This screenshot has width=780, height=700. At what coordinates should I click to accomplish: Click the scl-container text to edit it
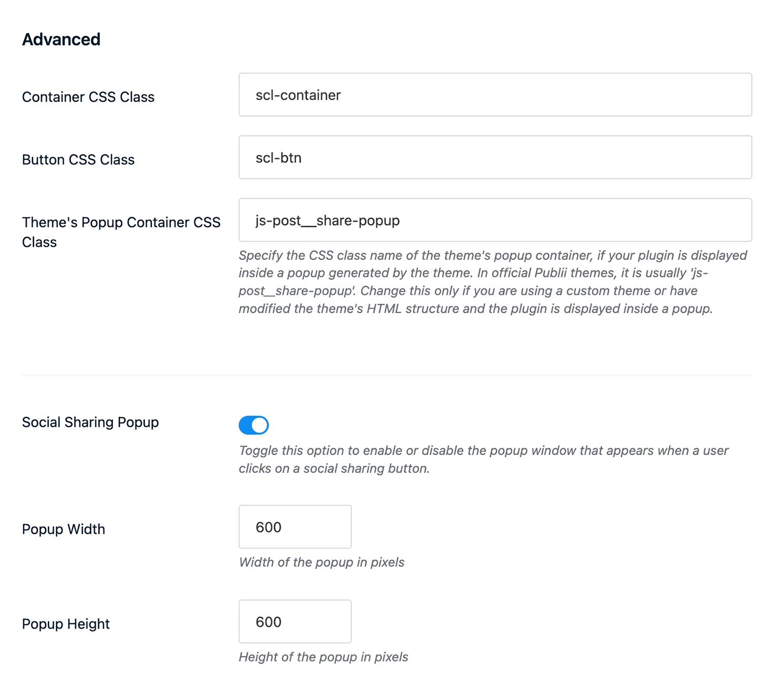[298, 95]
